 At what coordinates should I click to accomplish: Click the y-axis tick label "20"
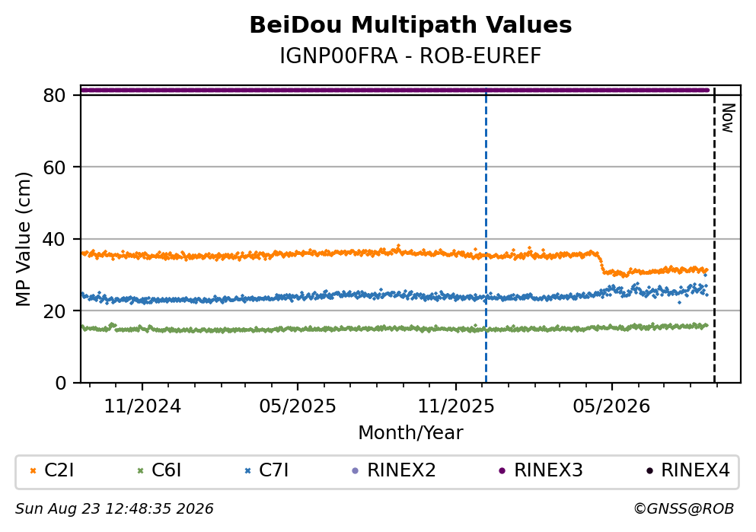(x=54, y=311)
